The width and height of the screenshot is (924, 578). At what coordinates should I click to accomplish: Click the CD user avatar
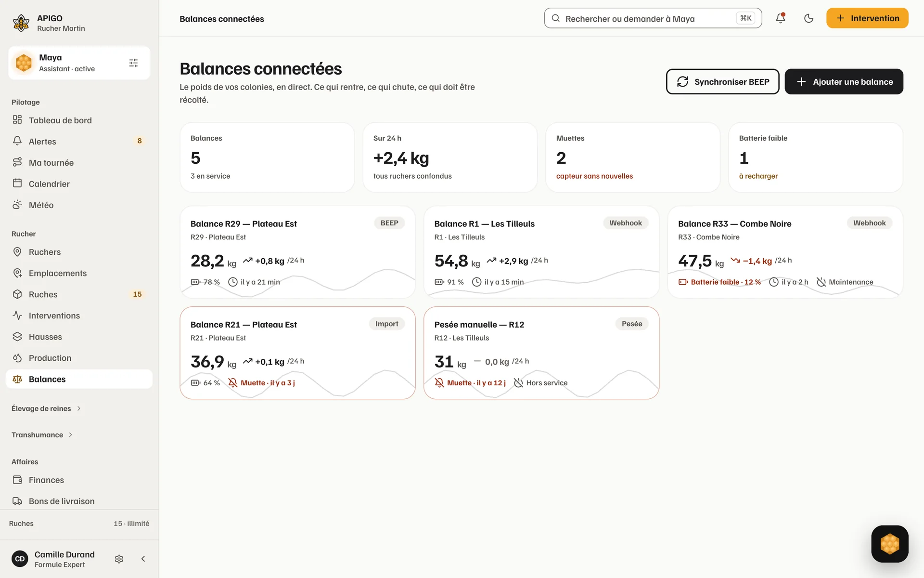[x=20, y=559]
